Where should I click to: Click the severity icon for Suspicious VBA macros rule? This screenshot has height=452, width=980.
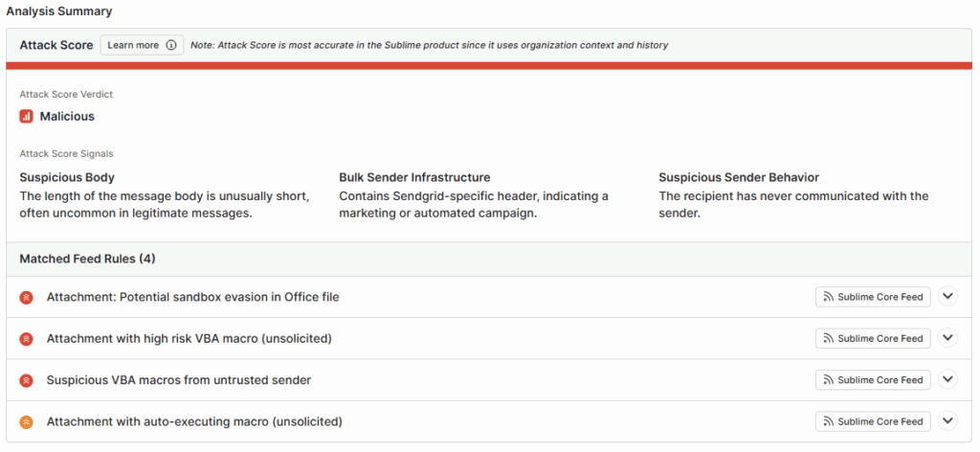26,380
